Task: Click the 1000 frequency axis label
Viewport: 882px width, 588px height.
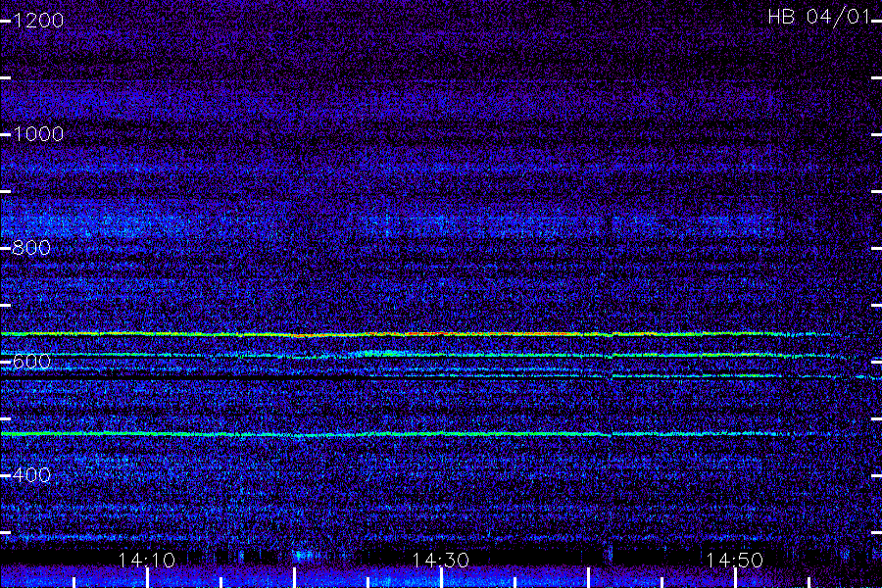Action: (38, 134)
